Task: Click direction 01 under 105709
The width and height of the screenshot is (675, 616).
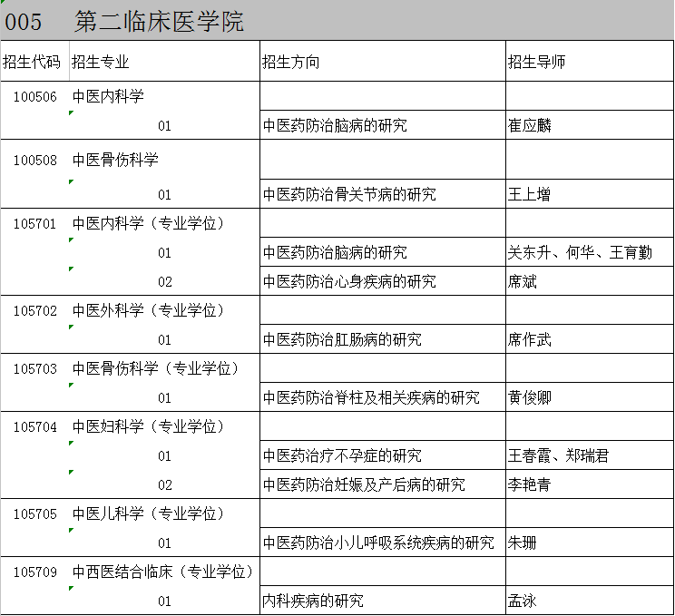Action: [165, 601]
